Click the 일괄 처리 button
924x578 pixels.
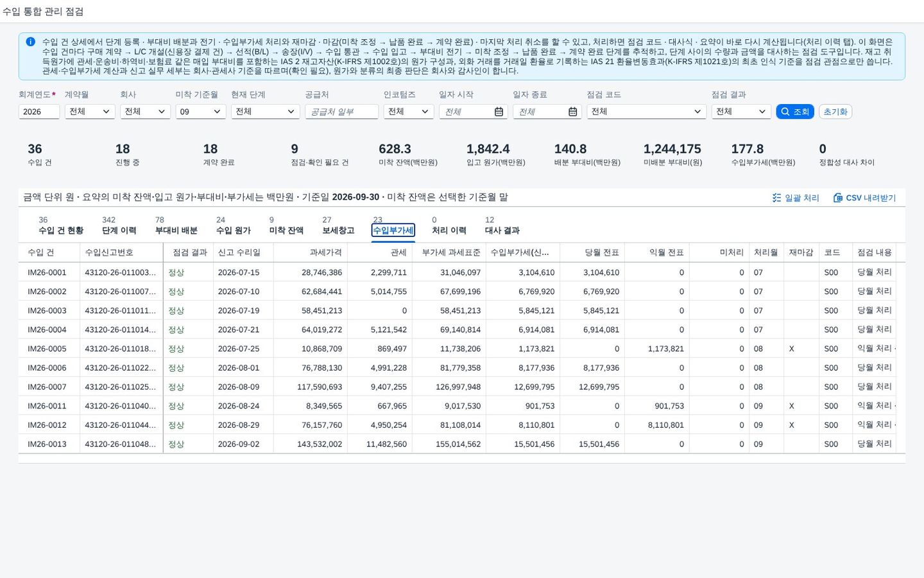796,198
